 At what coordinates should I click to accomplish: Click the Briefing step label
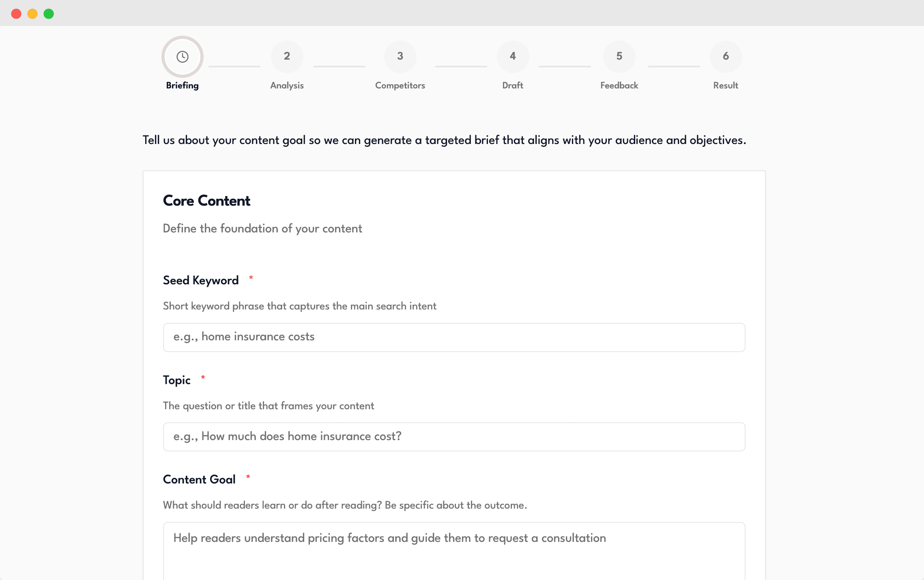click(x=182, y=86)
